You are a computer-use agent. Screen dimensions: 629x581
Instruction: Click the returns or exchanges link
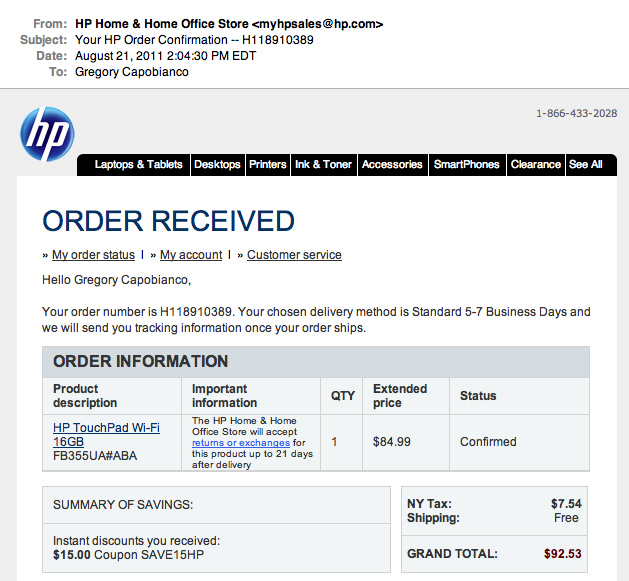(x=241, y=443)
